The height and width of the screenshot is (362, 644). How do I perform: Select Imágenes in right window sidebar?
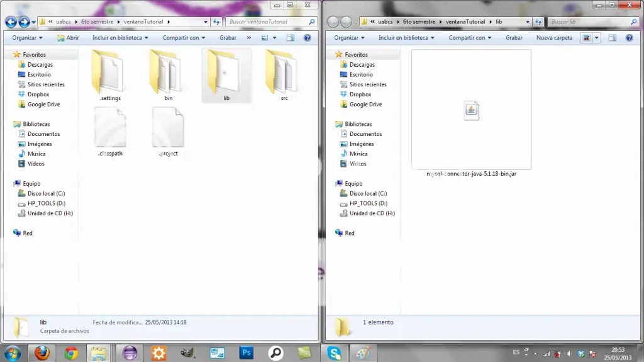tap(362, 144)
